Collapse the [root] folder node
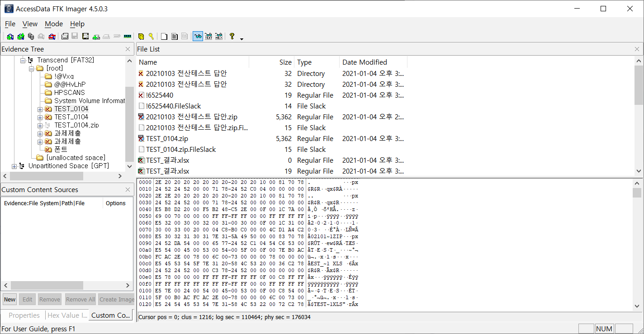Viewport: 644px width, 334px height. (x=31, y=68)
